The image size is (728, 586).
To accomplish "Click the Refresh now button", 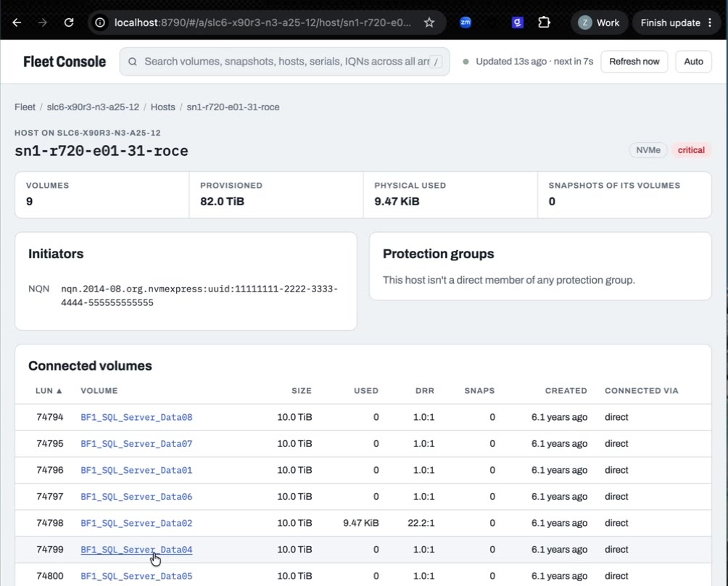I will [634, 62].
